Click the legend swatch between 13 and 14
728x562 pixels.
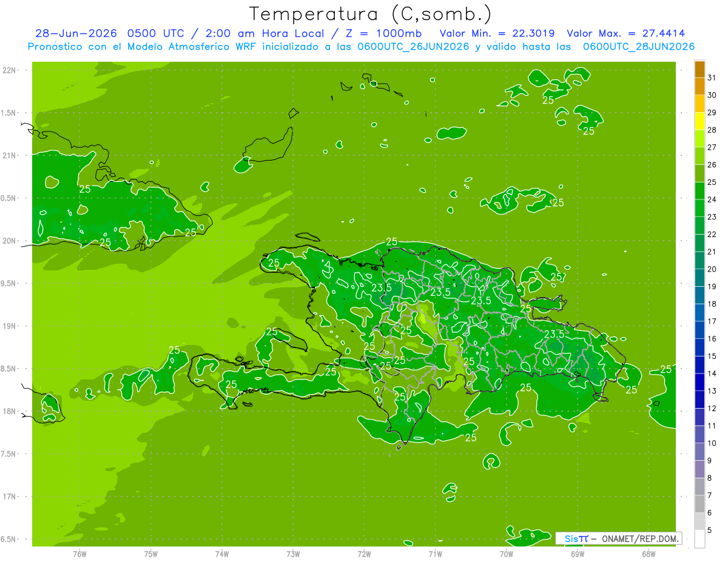[699, 382]
